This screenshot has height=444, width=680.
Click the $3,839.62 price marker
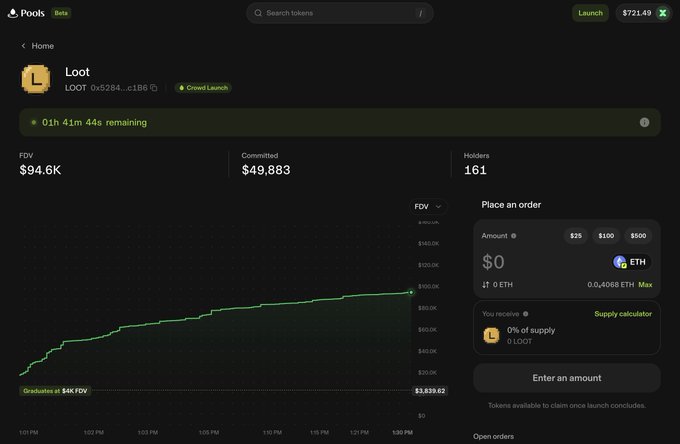pyautogui.click(x=430, y=391)
